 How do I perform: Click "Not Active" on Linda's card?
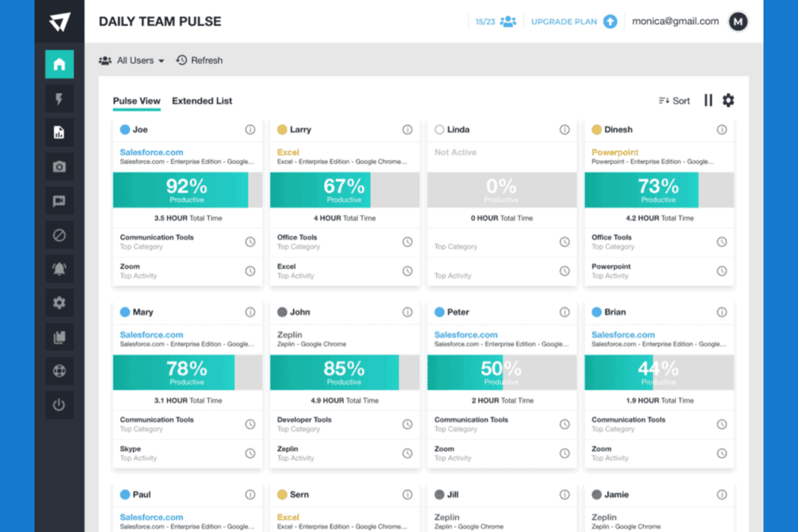point(456,153)
